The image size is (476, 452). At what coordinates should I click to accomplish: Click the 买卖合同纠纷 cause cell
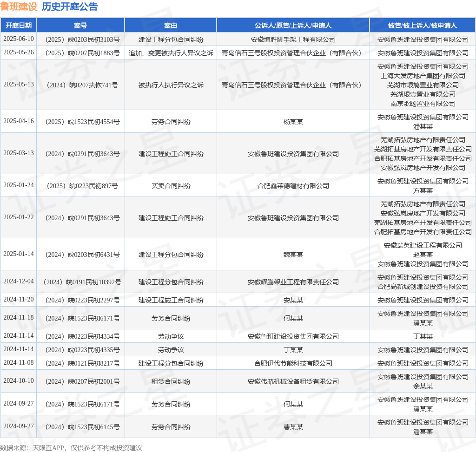[171, 186]
